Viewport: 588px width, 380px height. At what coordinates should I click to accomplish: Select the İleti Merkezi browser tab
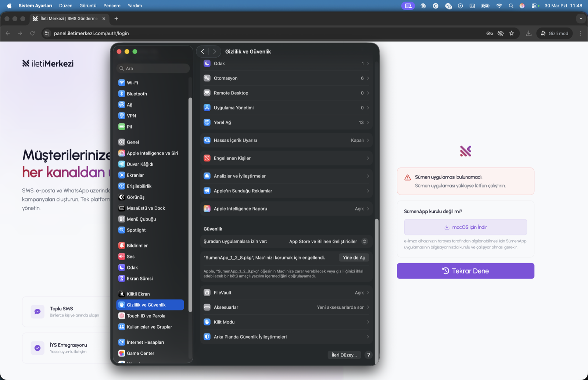(x=66, y=18)
